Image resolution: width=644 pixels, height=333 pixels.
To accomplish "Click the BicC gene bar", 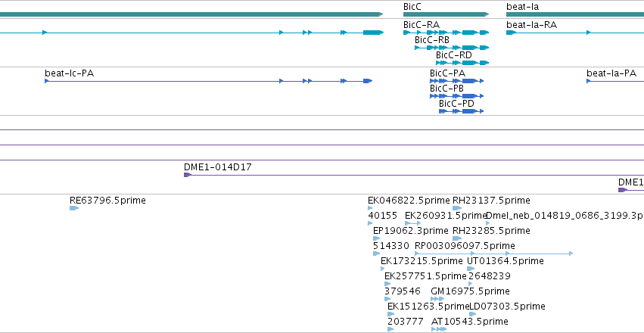I will [446, 14].
